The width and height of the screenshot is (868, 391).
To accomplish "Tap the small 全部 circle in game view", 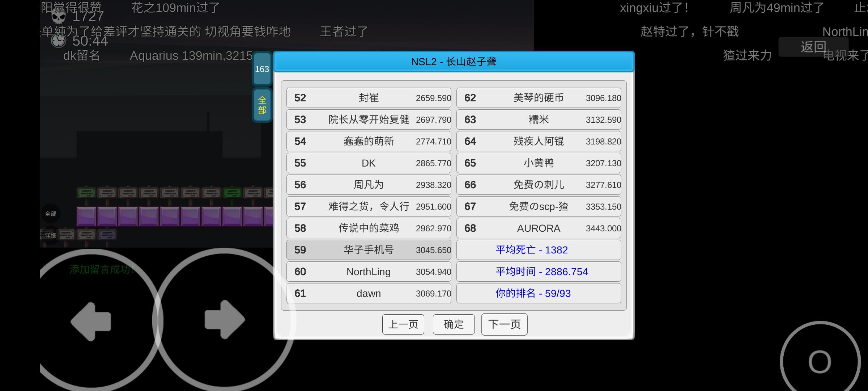I will (51, 214).
